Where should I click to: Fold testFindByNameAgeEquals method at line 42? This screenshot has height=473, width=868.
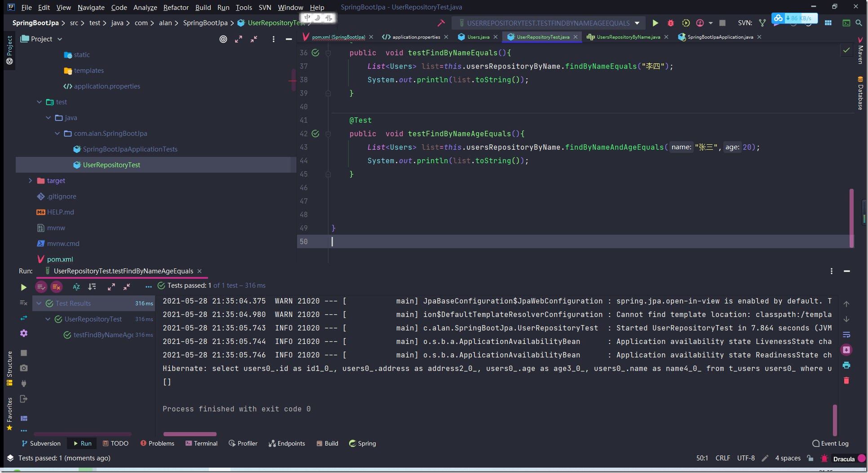(328, 134)
